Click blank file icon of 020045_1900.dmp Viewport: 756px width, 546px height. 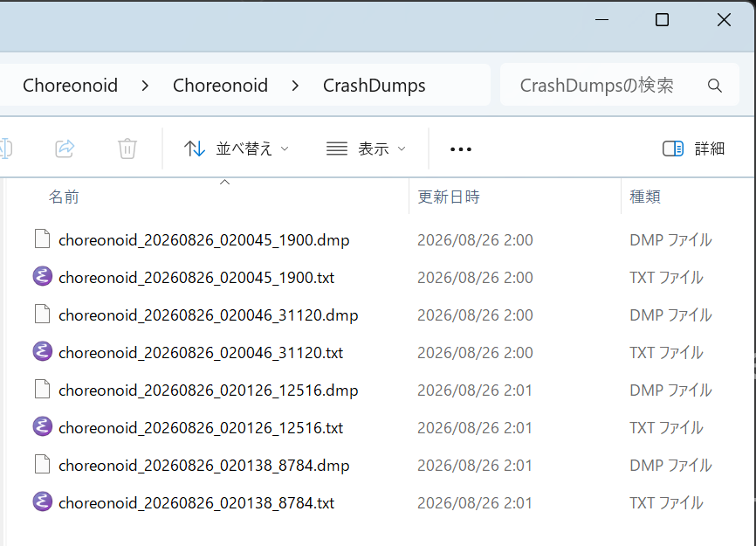pyautogui.click(x=43, y=238)
